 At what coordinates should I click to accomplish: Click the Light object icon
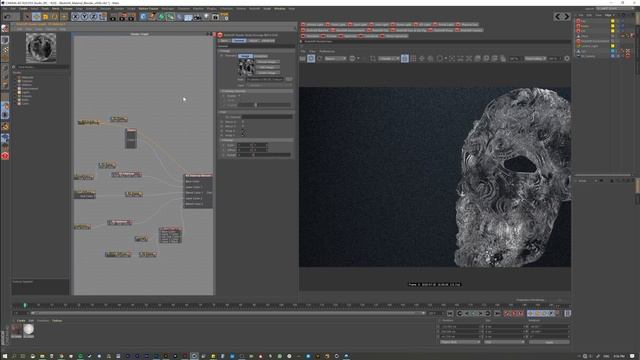207,17
